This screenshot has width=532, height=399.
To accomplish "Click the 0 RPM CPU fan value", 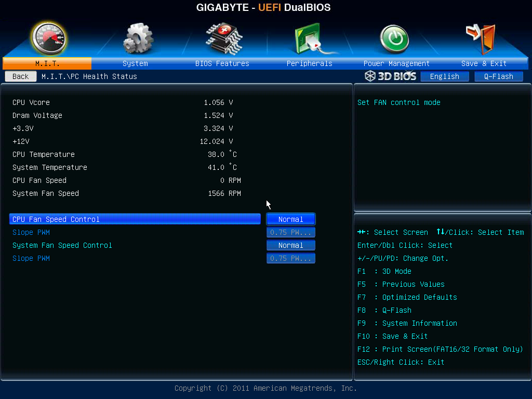I will point(231,180).
